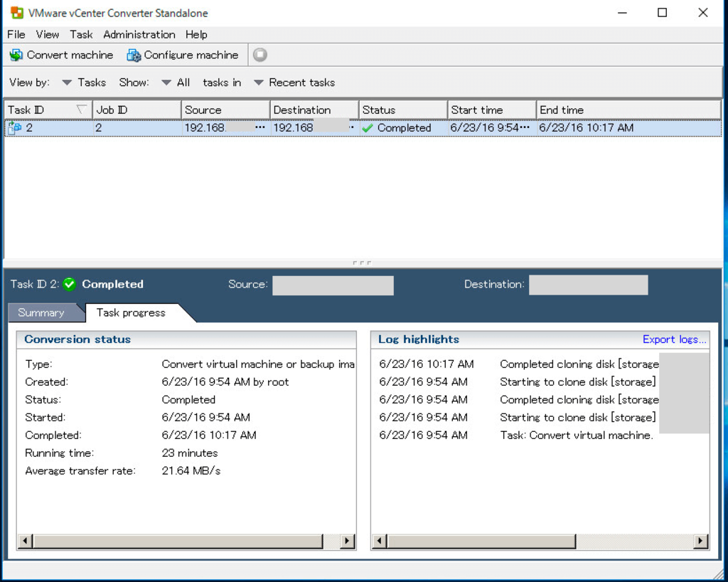Sort tasks by the Start time column header
This screenshot has width=728, height=582.
492,110
